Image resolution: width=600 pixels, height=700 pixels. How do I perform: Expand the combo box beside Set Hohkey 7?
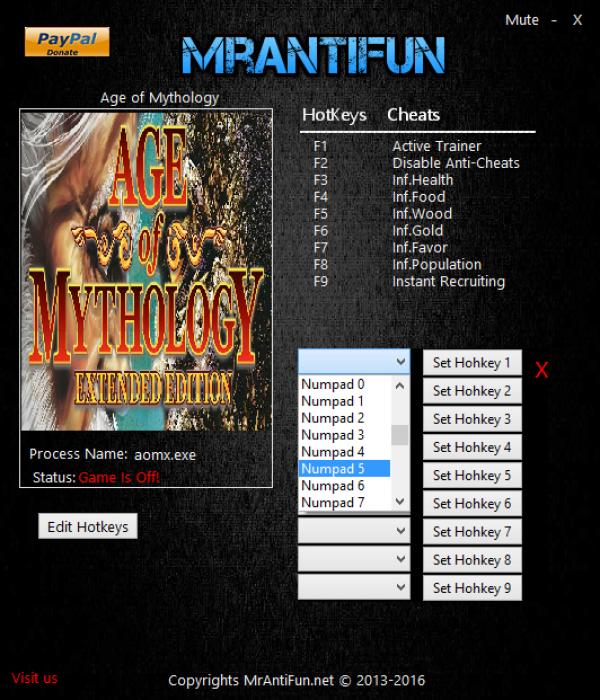pyautogui.click(x=354, y=531)
